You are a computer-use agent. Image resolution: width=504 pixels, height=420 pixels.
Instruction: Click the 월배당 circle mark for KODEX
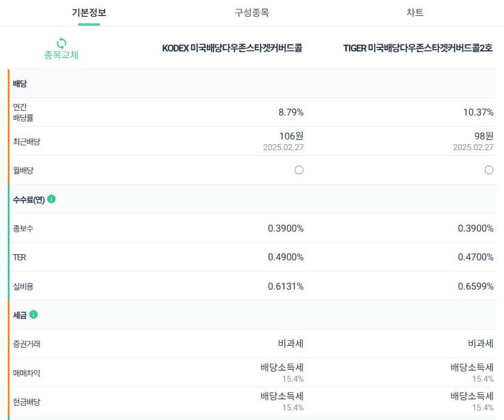(x=299, y=170)
